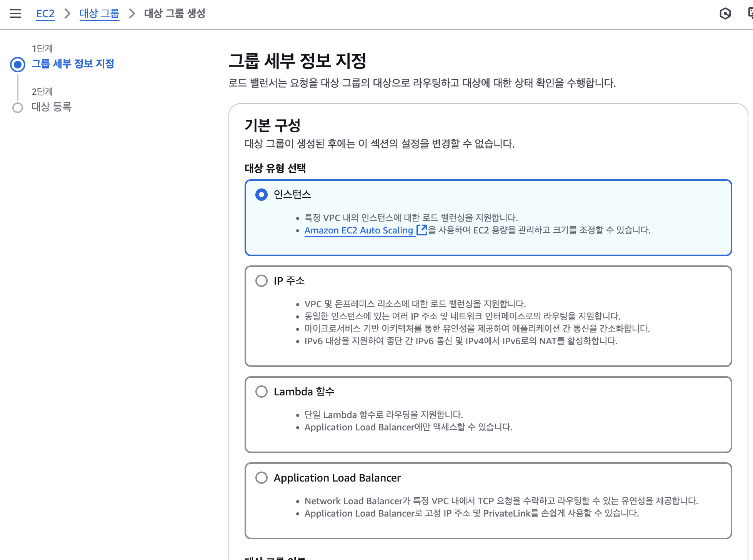Open the hamburger navigation menu
The height and width of the screenshot is (560, 753).
pos(15,13)
